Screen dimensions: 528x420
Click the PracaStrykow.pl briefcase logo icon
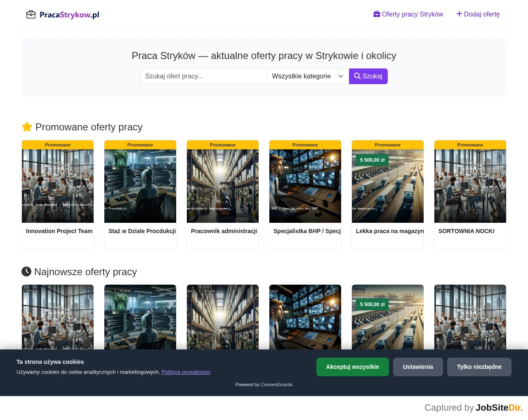point(31,15)
